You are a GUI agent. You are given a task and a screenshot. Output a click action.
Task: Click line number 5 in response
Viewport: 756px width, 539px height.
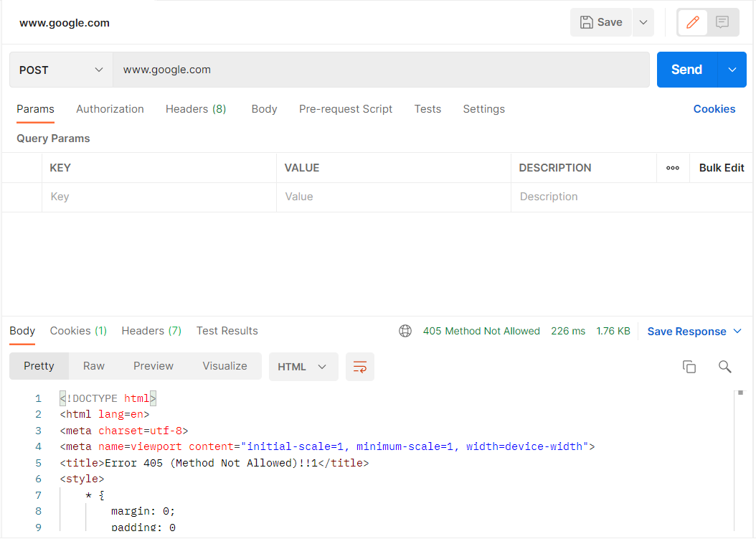(x=38, y=463)
